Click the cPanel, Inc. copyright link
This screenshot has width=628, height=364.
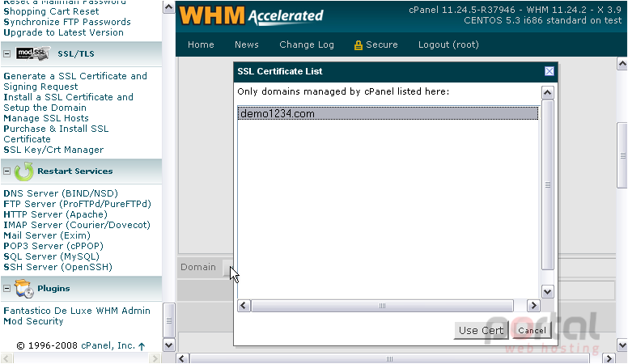pyautogui.click(x=108, y=345)
